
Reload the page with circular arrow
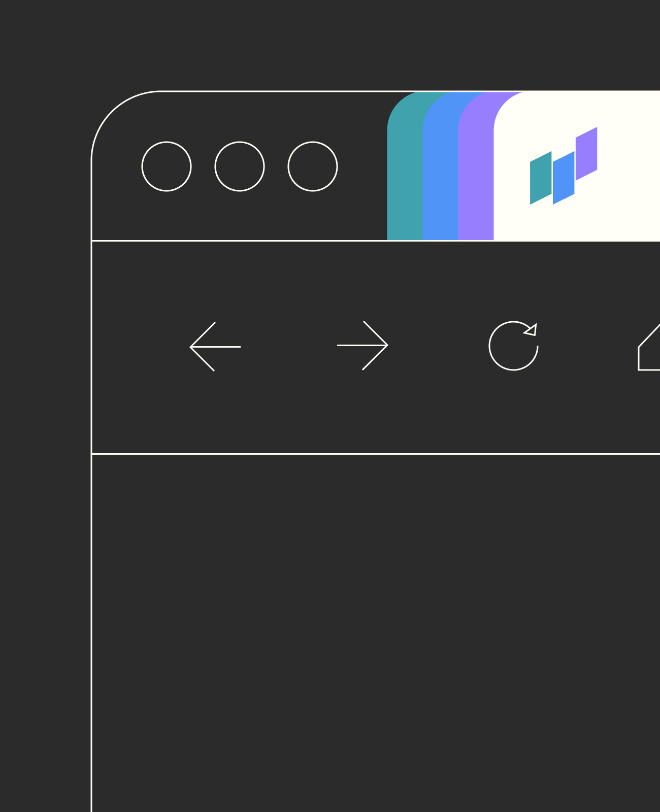click(x=513, y=346)
